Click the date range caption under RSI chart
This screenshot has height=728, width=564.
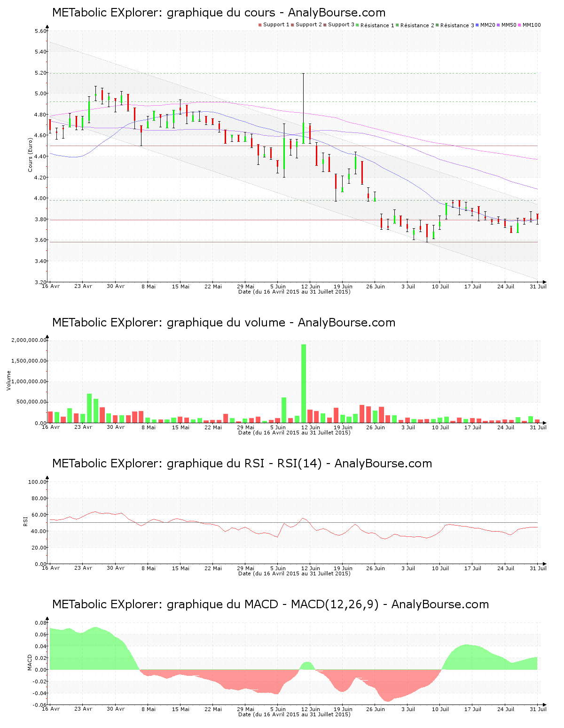(x=294, y=573)
